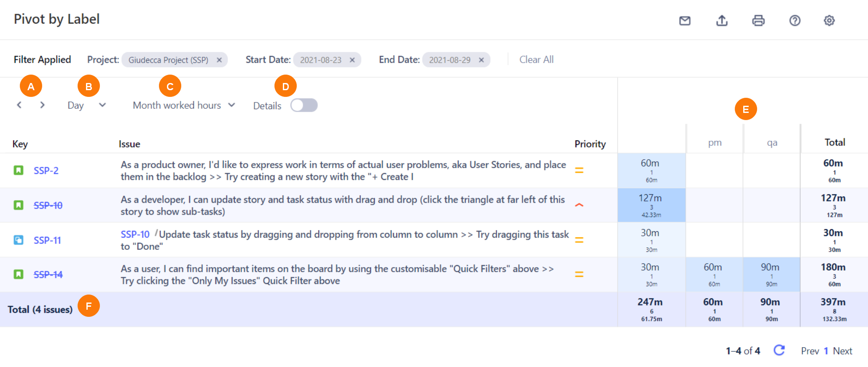Screen dimensions: 868x367
Task: Toggle the Details switch
Action: click(304, 105)
